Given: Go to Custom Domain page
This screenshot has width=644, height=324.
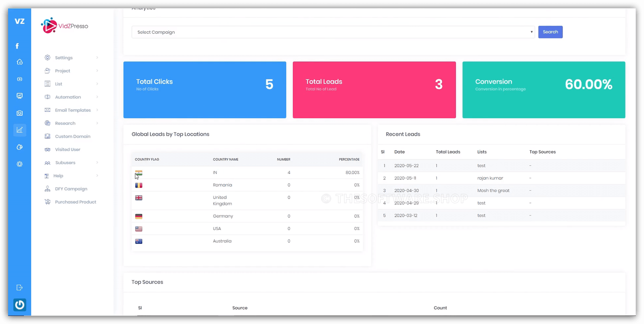Looking at the screenshot, I should 73,136.
